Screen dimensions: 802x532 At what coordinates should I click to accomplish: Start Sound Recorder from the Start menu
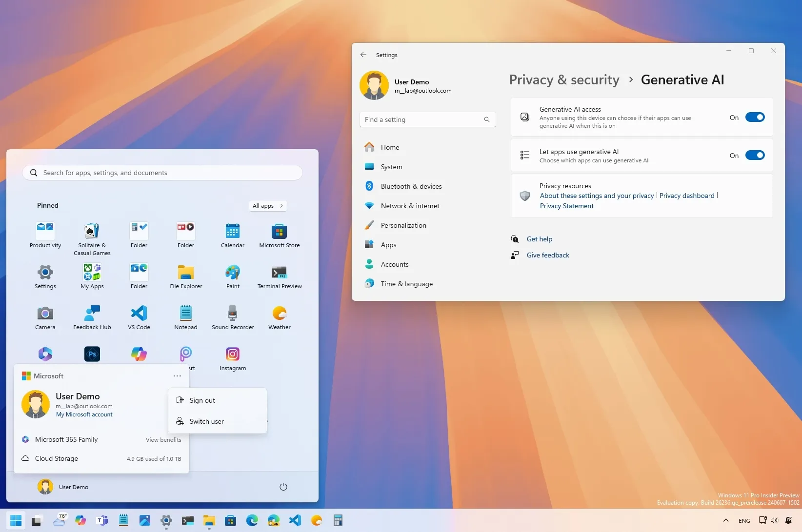(x=233, y=317)
